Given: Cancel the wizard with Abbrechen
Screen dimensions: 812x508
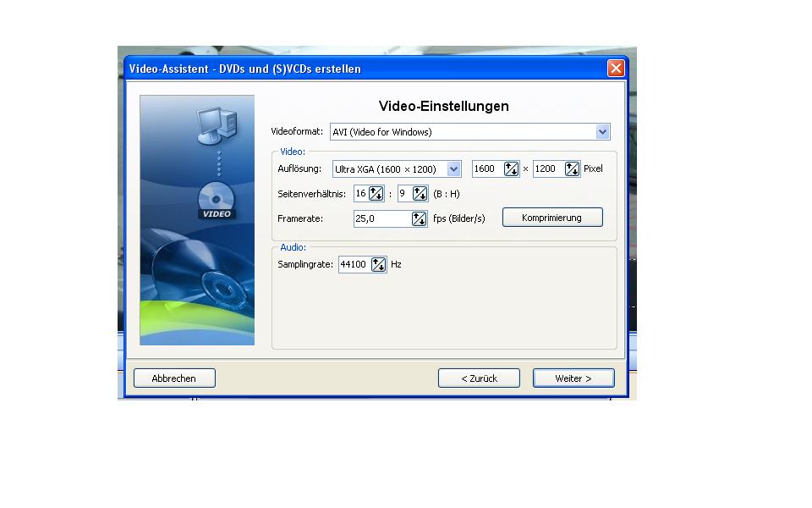Looking at the screenshot, I should (x=174, y=378).
